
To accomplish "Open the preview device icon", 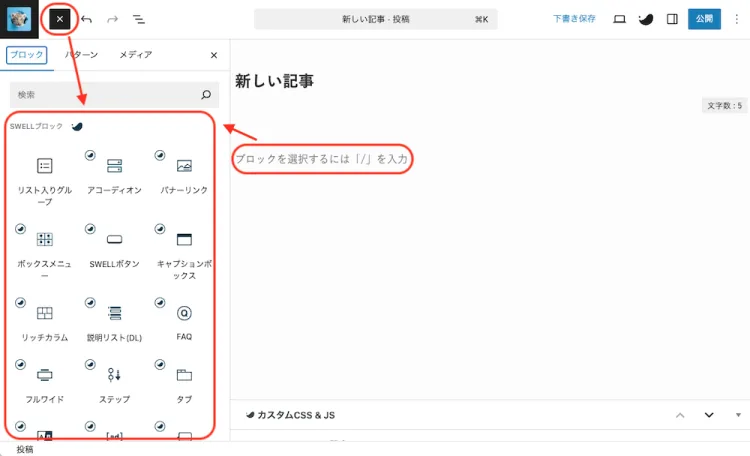I will [619, 19].
